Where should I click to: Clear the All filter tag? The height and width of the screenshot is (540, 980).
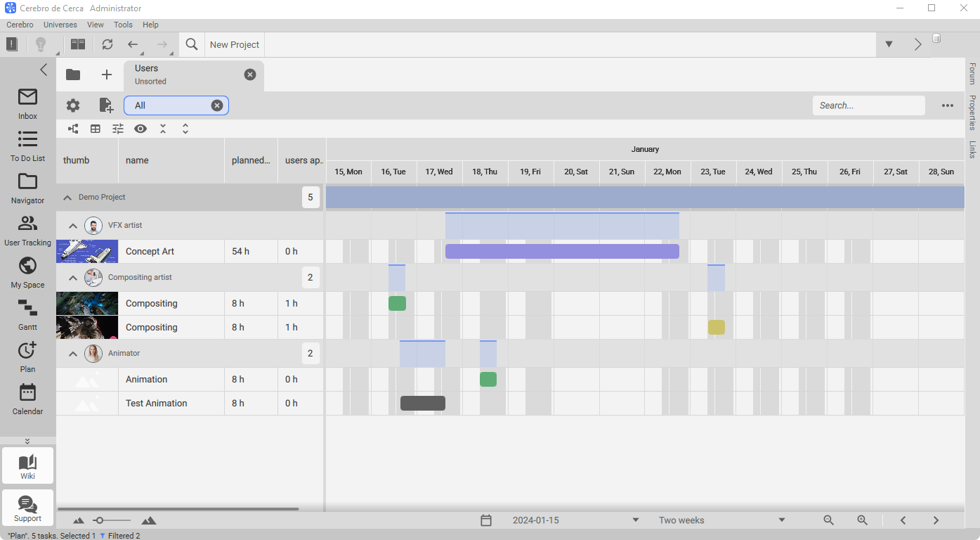(217, 105)
